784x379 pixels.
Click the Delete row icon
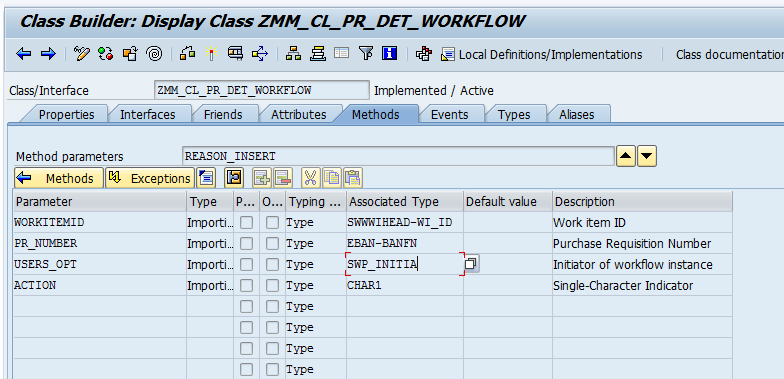pos(283,178)
